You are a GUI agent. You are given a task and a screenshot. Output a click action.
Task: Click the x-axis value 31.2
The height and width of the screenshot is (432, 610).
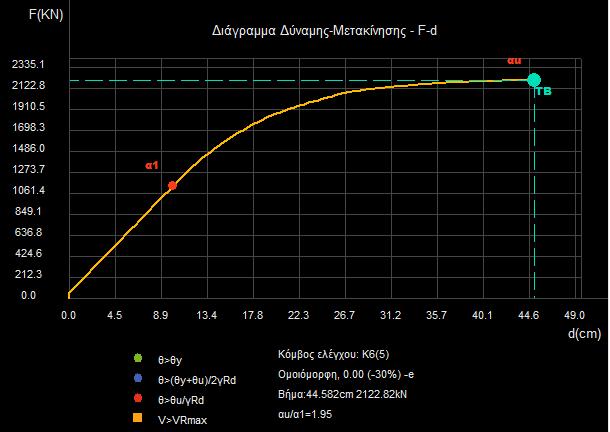click(390, 315)
